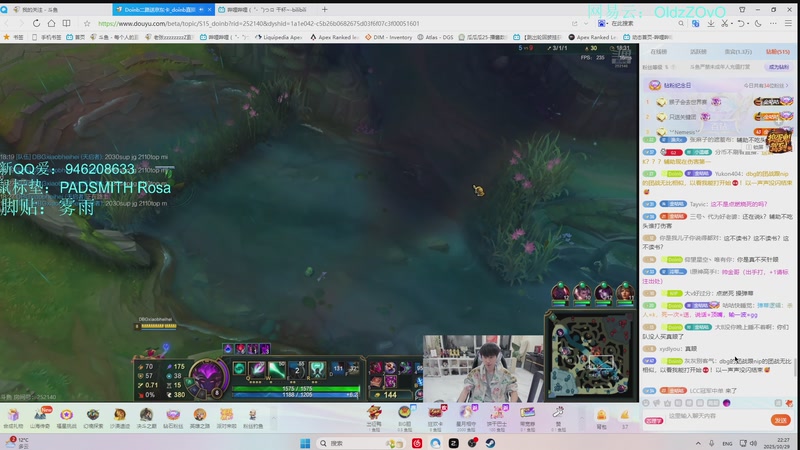Viewport: 800px width, 450px height.
Task: Open the Windows Start button
Action: tap(305, 443)
